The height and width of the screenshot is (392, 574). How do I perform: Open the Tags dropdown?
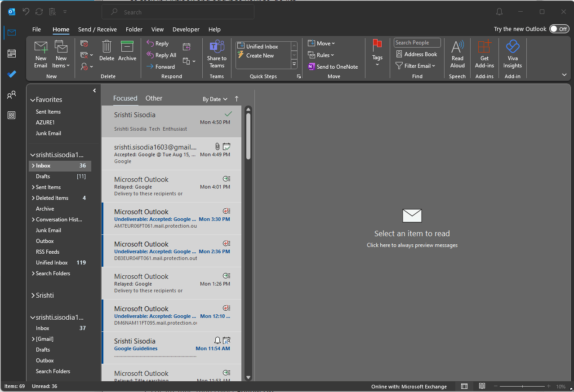tap(377, 53)
